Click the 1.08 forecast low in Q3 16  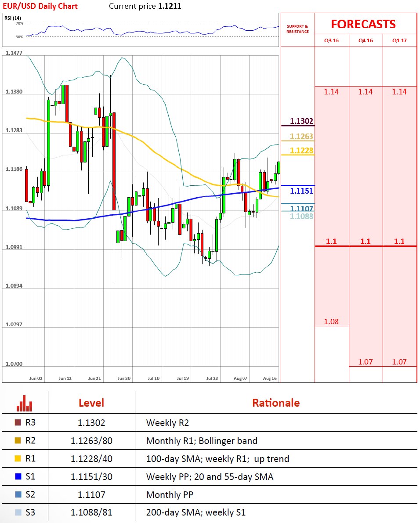(x=331, y=321)
